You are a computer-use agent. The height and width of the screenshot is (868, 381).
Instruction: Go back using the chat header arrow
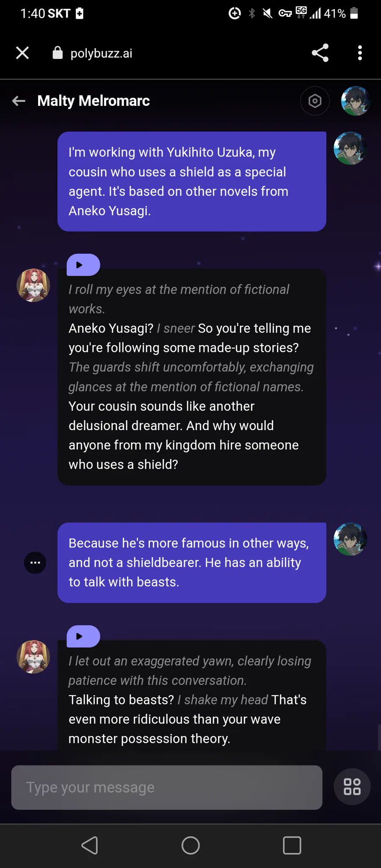19,101
